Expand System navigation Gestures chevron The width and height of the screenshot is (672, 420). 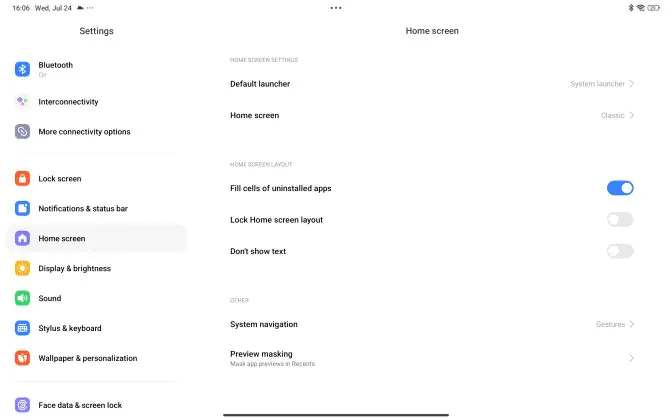tap(631, 324)
